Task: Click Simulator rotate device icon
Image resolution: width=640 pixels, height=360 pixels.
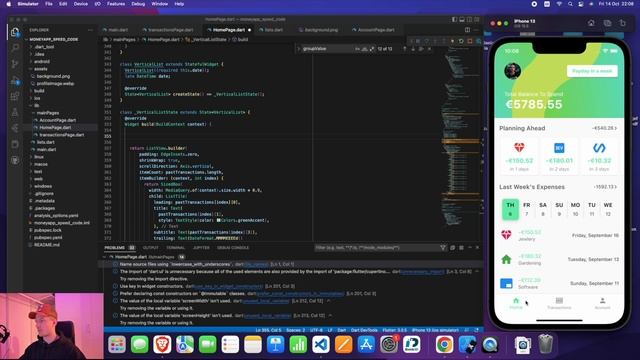Action: [622, 23]
